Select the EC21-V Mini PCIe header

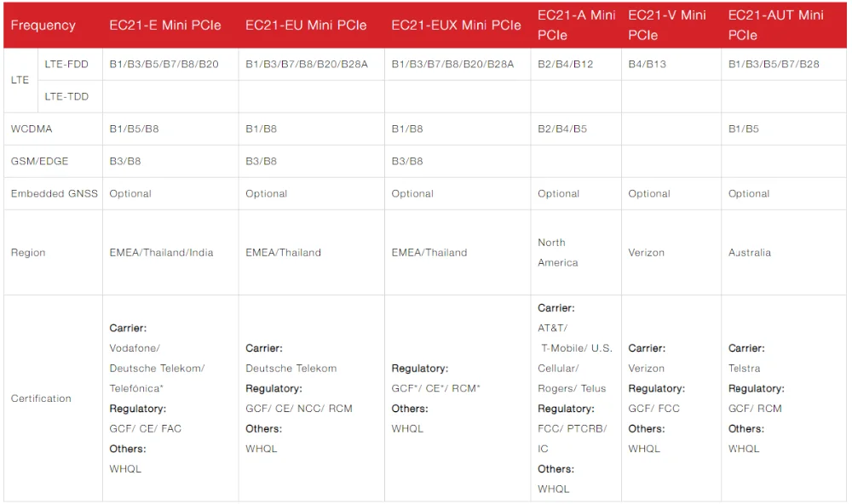(667, 26)
